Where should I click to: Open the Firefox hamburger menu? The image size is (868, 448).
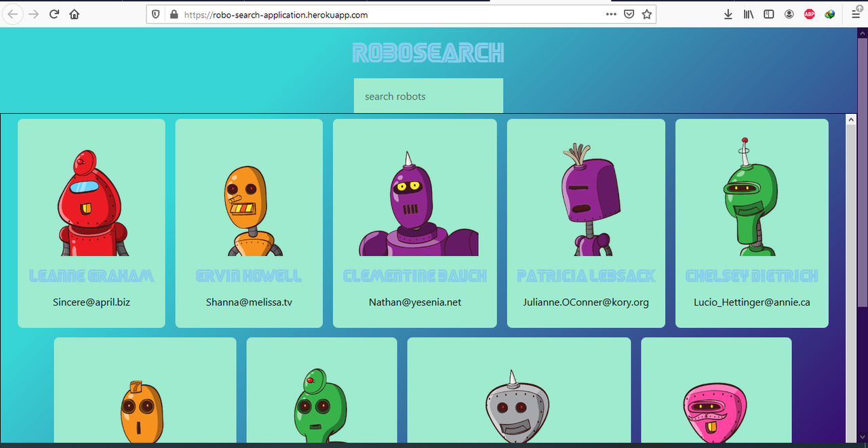[856, 14]
